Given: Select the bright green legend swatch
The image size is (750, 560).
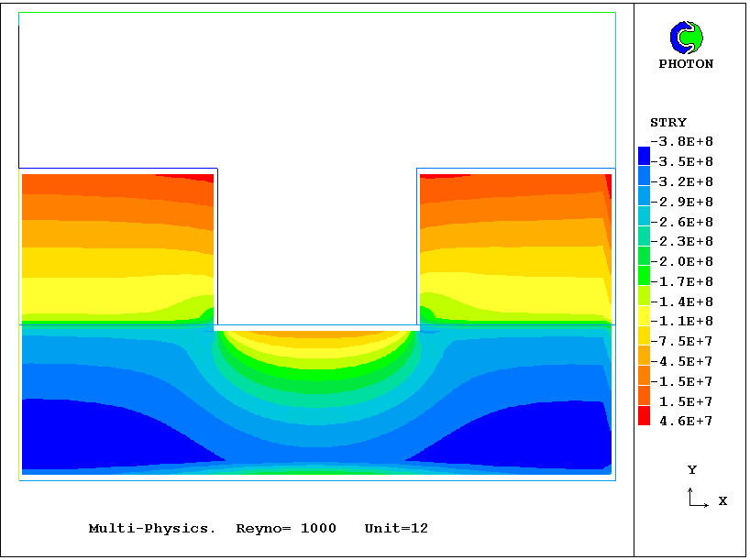Looking at the screenshot, I should 644,276.
